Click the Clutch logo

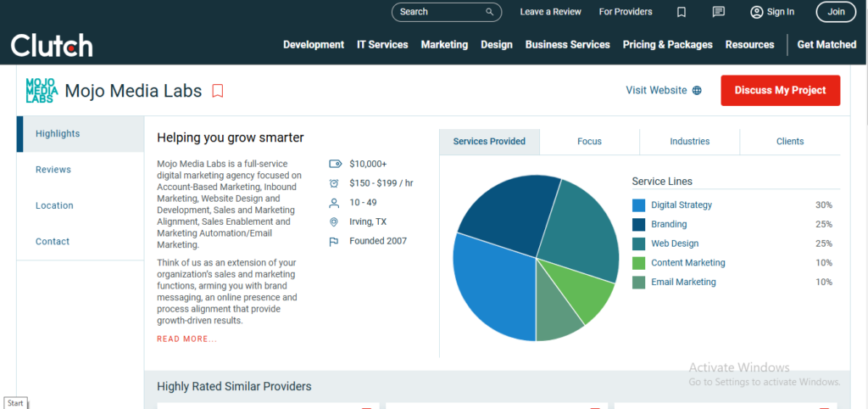pyautogui.click(x=52, y=45)
